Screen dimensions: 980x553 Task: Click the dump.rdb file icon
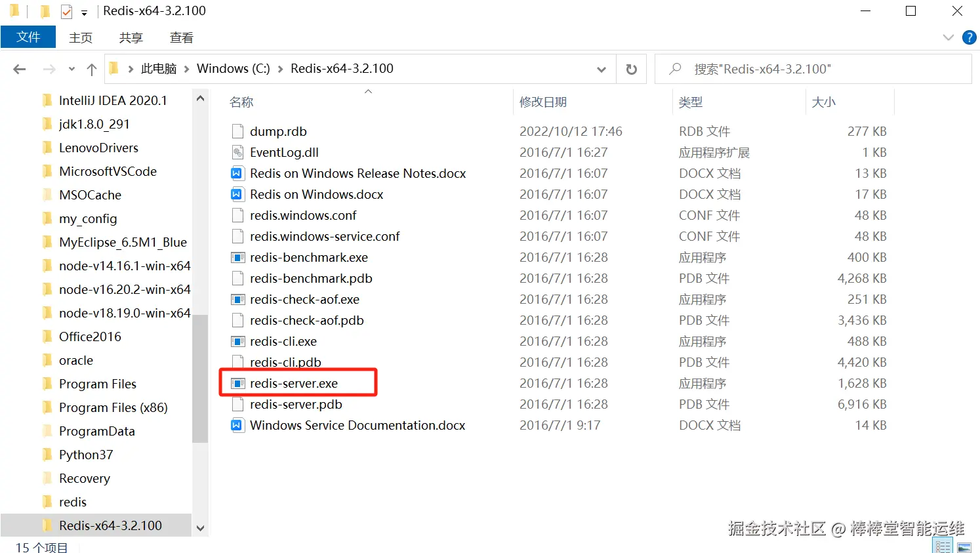(x=237, y=131)
